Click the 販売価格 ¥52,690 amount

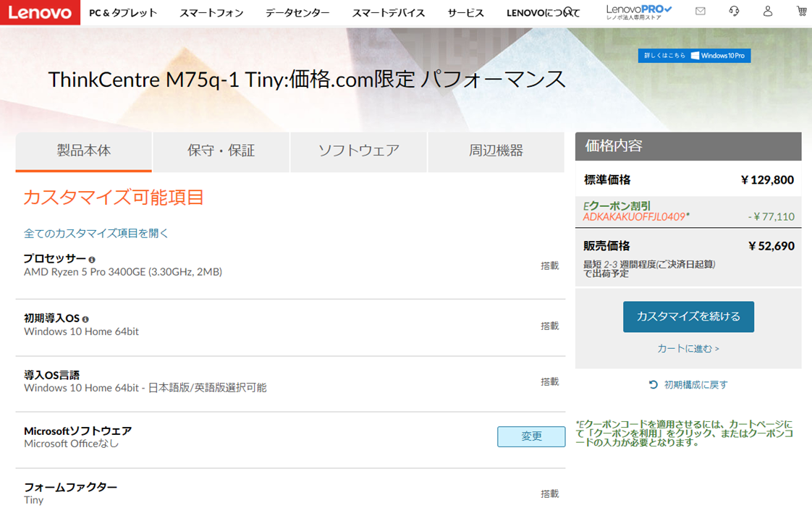(771, 246)
